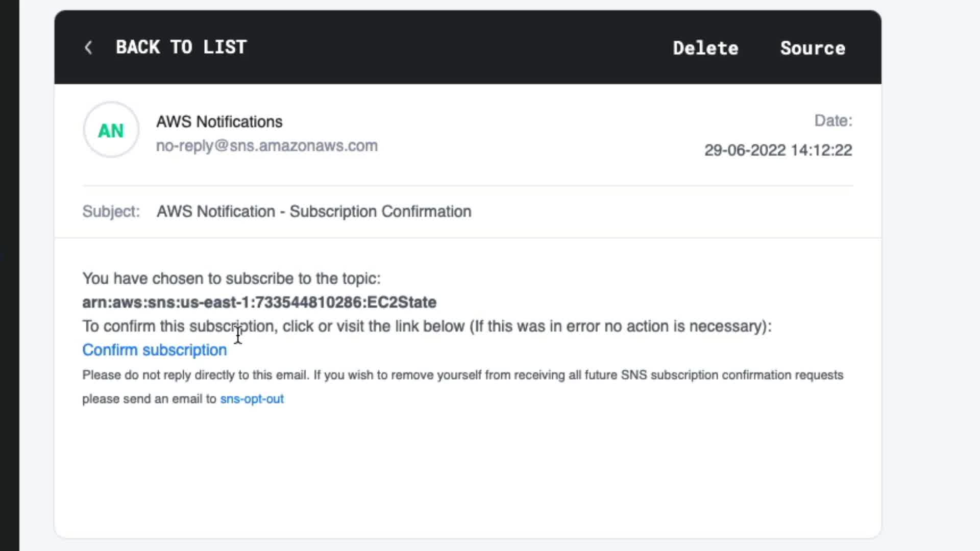Screen dimensions: 980x551
Task: Click the Subject: label
Action: click(x=111, y=212)
